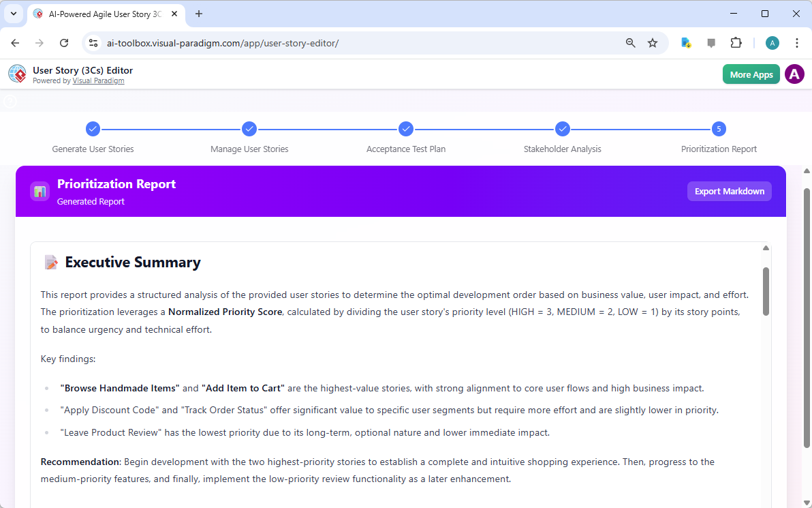Open the feedback speech-bubble icon

pyautogui.click(x=711, y=42)
